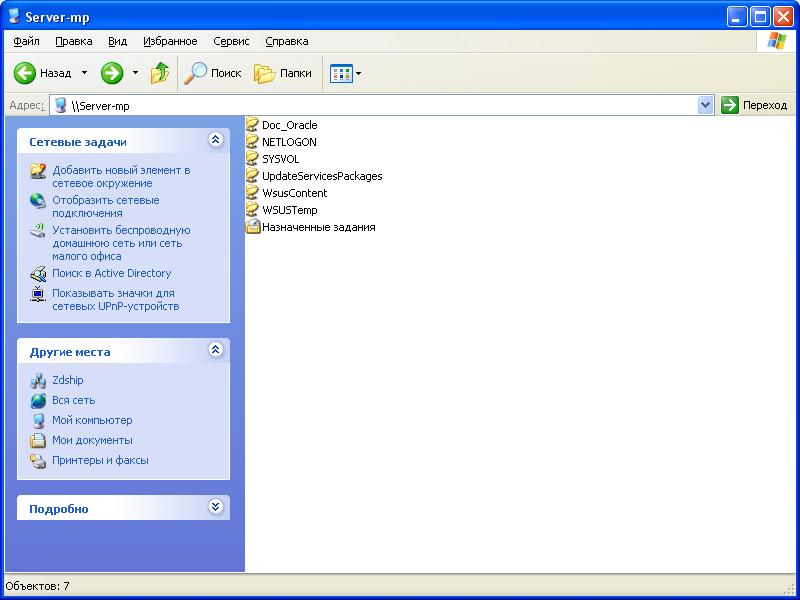Click the Doc_Oracle shared folder icon
The height and width of the screenshot is (600, 800).
[x=253, y=124]
